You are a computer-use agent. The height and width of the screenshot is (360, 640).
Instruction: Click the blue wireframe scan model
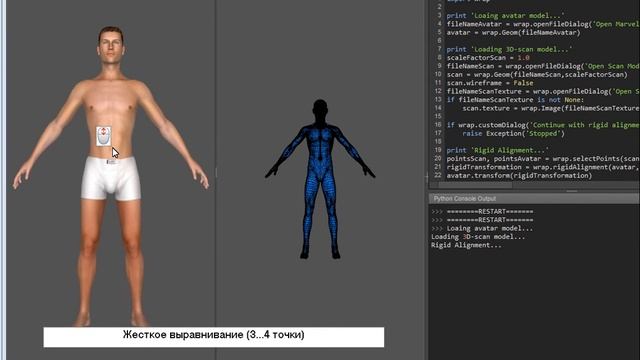click(320, 179)
